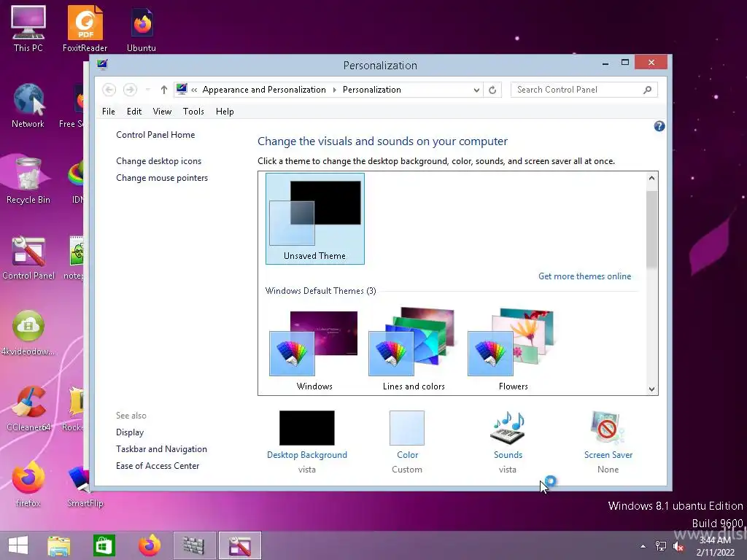
Task: Open the Screen Saver settings icon
Action: [608, 428]
